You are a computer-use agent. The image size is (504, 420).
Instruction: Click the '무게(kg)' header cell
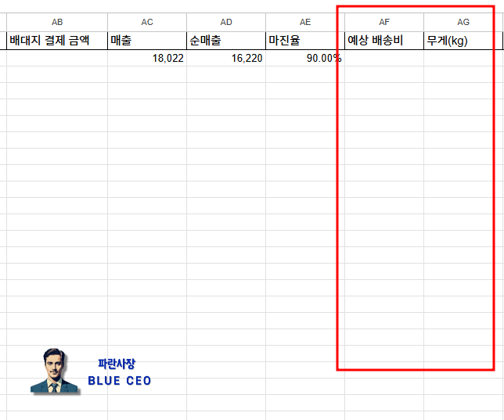coord(463,41)
